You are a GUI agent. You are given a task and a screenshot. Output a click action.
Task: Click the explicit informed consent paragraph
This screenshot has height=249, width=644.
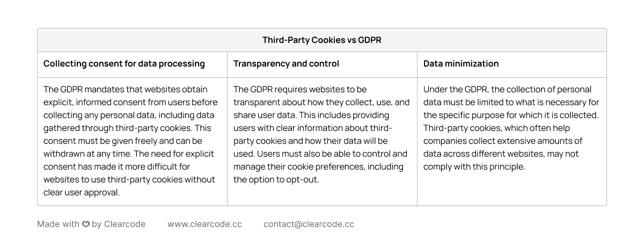[x=130, y=141]
